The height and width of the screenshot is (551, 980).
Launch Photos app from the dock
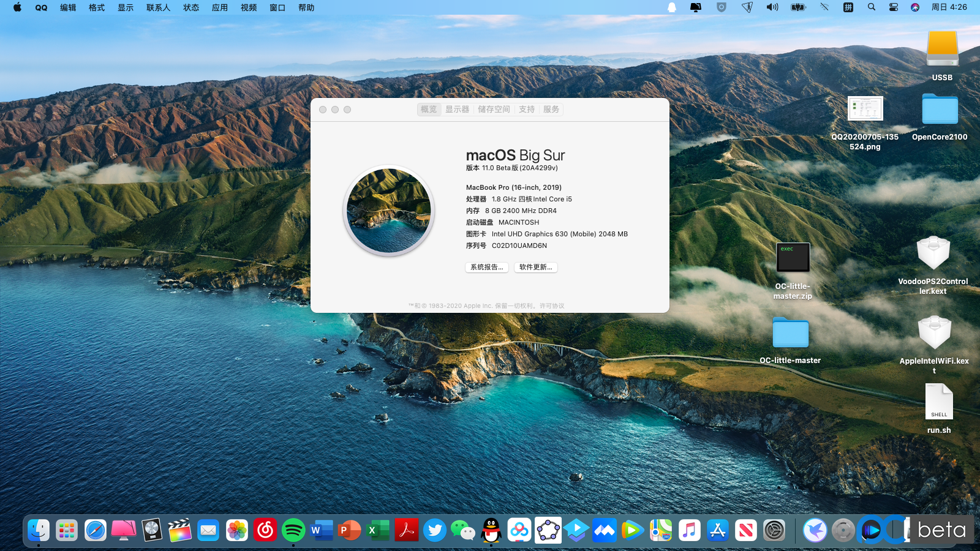tap(237, 530)
